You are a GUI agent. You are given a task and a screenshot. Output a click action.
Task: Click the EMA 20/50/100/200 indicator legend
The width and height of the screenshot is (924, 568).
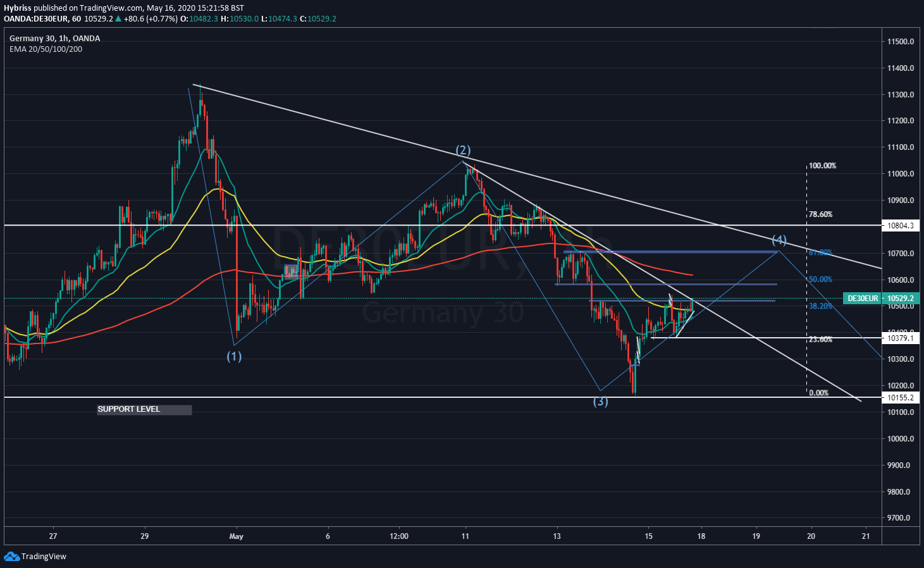click(46, 49)
